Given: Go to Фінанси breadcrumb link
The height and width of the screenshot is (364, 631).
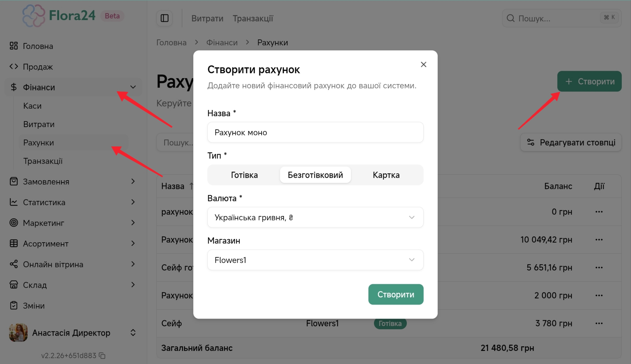Looking at the screenshot, I should point(222,43).
